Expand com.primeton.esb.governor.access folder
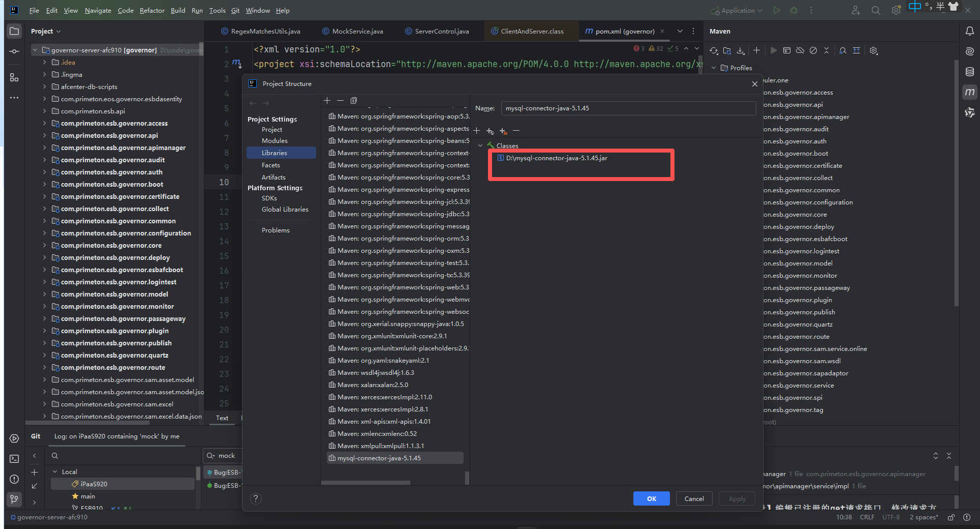980x529 pixels. [x=45, y=123]
